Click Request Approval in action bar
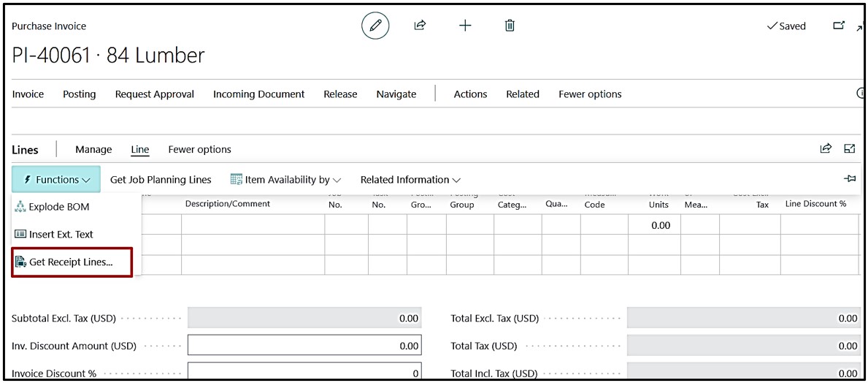The image size is (868, 383). (155, 94)
